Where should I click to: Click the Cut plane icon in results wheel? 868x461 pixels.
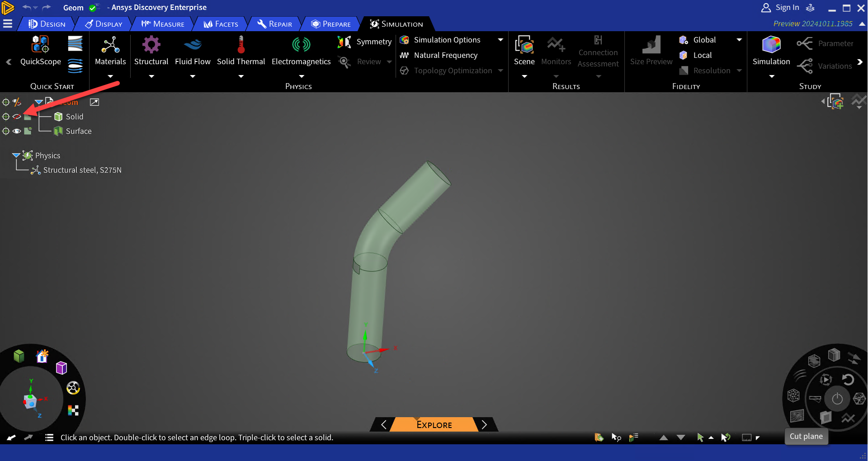point(826,417)
